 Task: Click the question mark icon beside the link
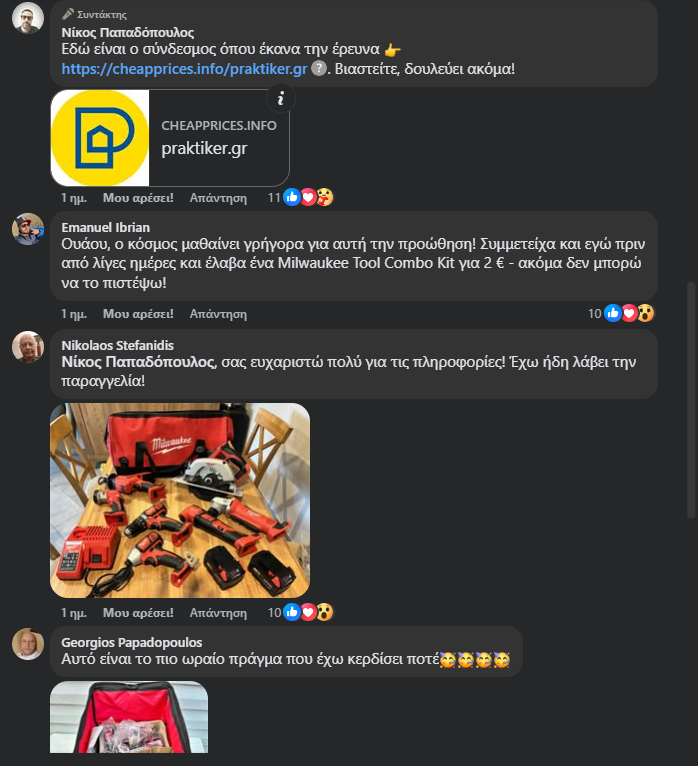(x=318, y=68)
